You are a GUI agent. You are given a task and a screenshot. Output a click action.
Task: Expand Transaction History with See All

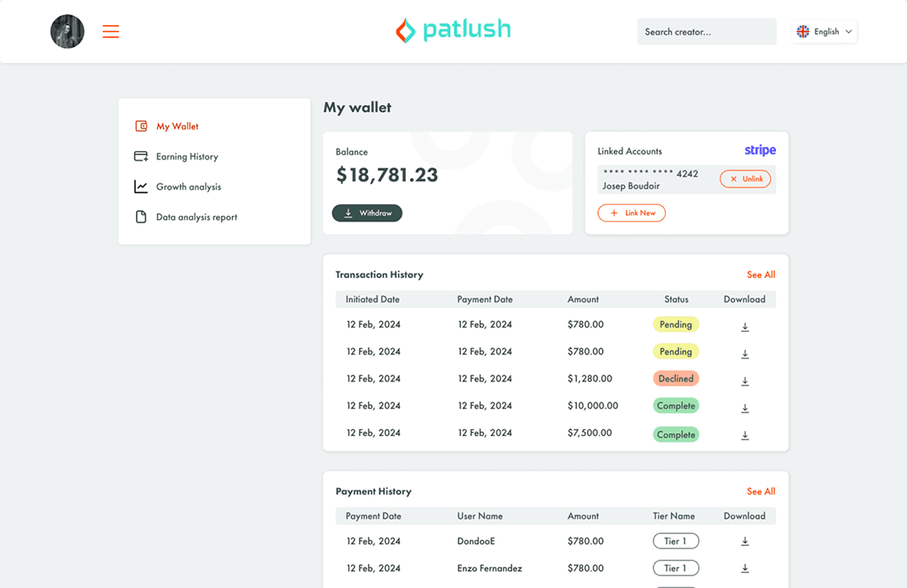pos(760,275)
